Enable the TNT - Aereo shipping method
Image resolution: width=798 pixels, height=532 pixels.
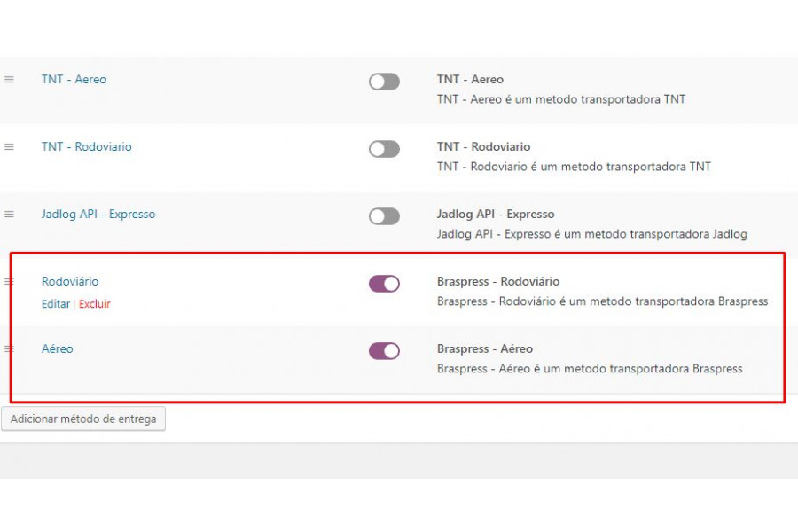pos(384,82)
